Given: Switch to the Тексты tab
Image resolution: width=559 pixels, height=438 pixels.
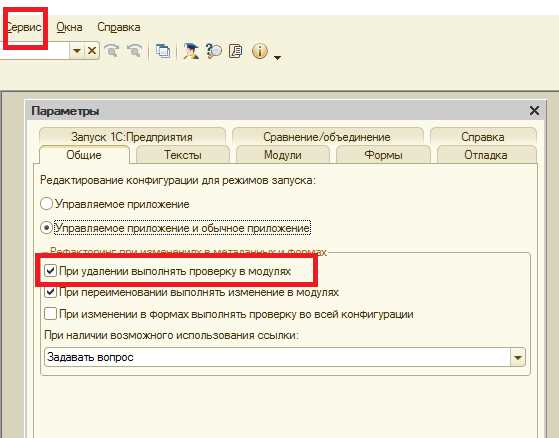Looking at the screenshot, I should click(x=183, y=155).
